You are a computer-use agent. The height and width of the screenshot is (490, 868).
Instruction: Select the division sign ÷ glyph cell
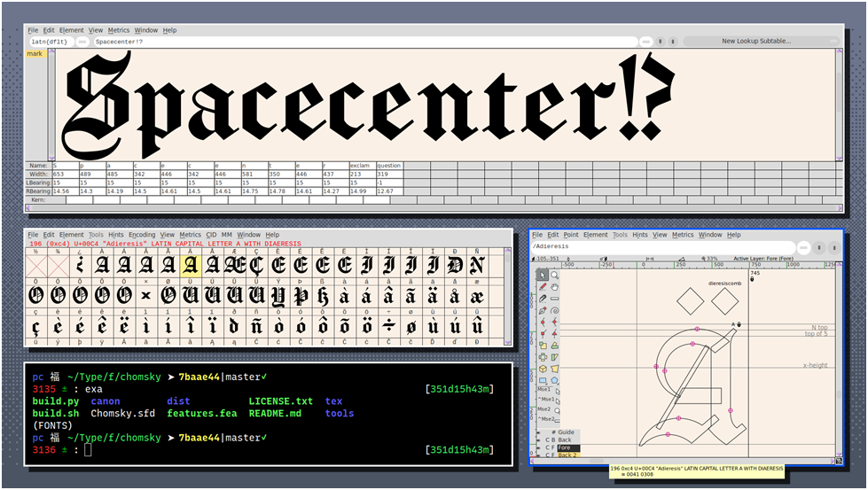point(388,326)
